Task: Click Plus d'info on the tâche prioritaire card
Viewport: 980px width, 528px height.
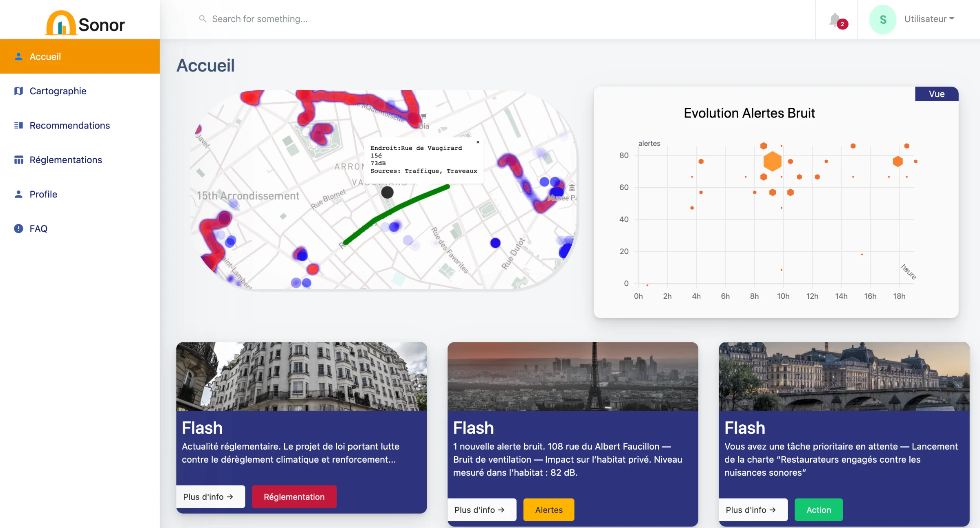Action: coord(753,510)
